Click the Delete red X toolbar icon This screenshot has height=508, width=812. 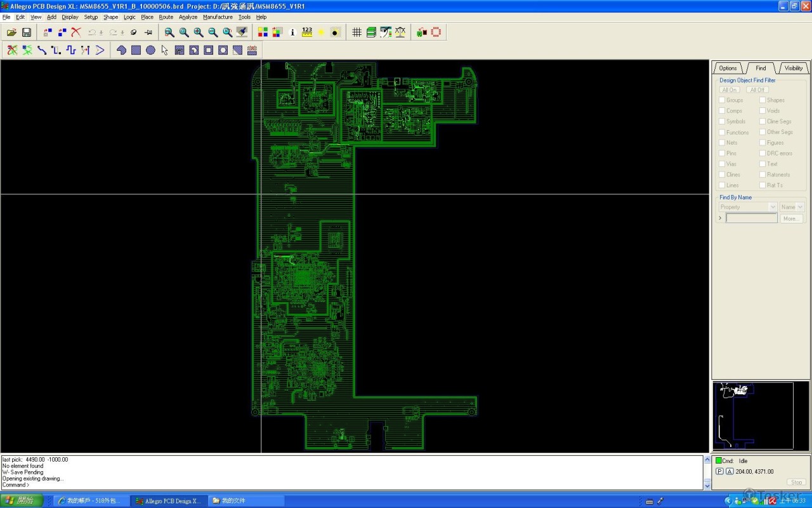coord(76,32)
